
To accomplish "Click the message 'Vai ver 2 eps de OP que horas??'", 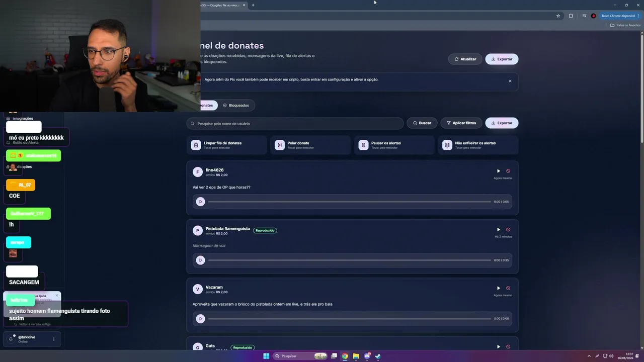I will tap(221, 188).
